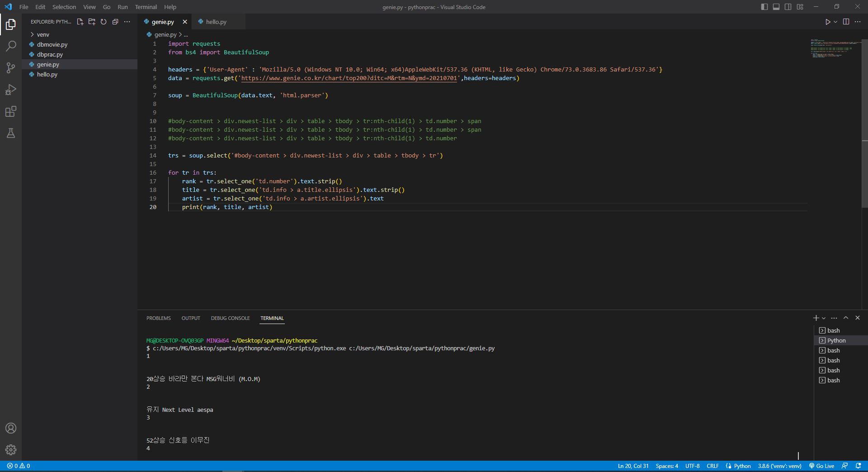Image resolution: width=868 pixels, height=472 pixels.
Task: Open dbmovie.py from Explorer
Action: [x=52, y=44]
